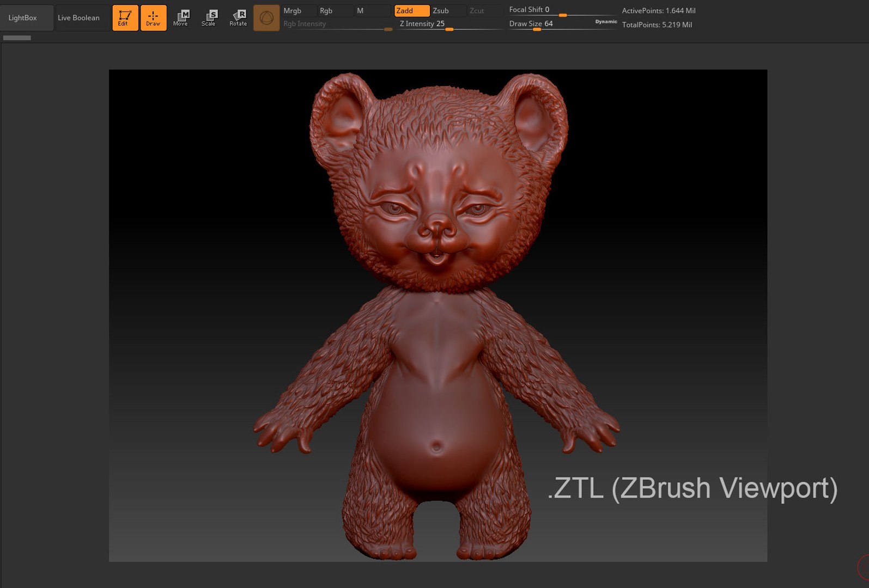This screenshot has width=869, height=588.
Task: Set the Focal Shift slider
Action: pos(562,10)
